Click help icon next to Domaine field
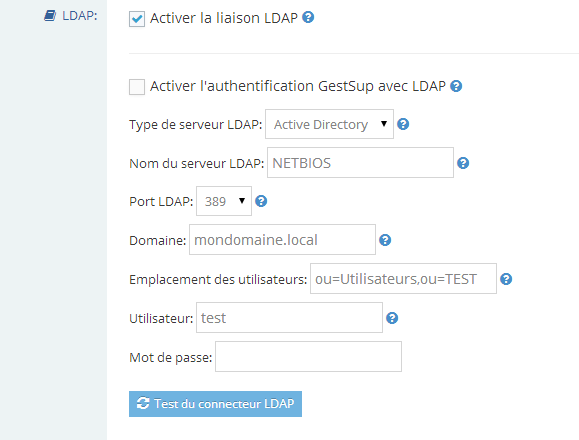The width and height of the screenshot is (579, 440). click(385, 240)
